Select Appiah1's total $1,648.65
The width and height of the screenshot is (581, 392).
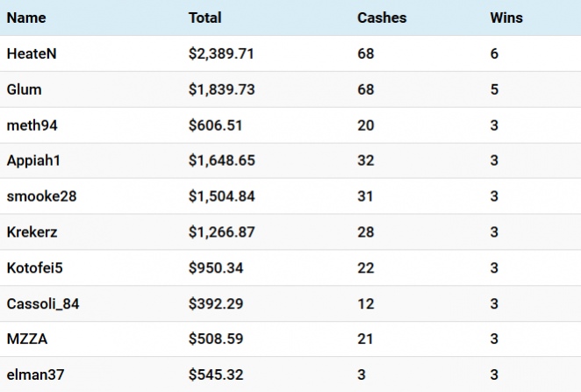click(x=221, y=160)
